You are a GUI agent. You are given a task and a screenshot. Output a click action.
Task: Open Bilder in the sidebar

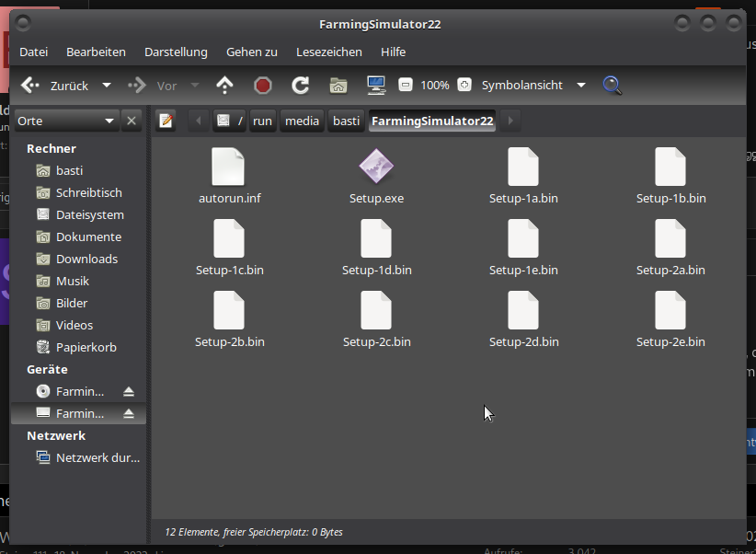(78, 304)
